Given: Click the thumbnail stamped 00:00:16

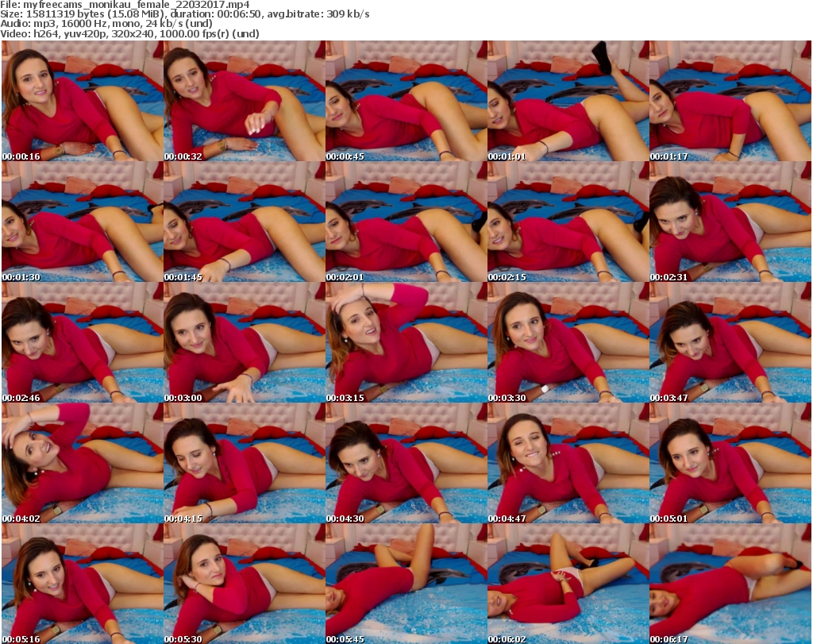Looking at the screenshot, I should pyautogui.click(x=83, y=101).
